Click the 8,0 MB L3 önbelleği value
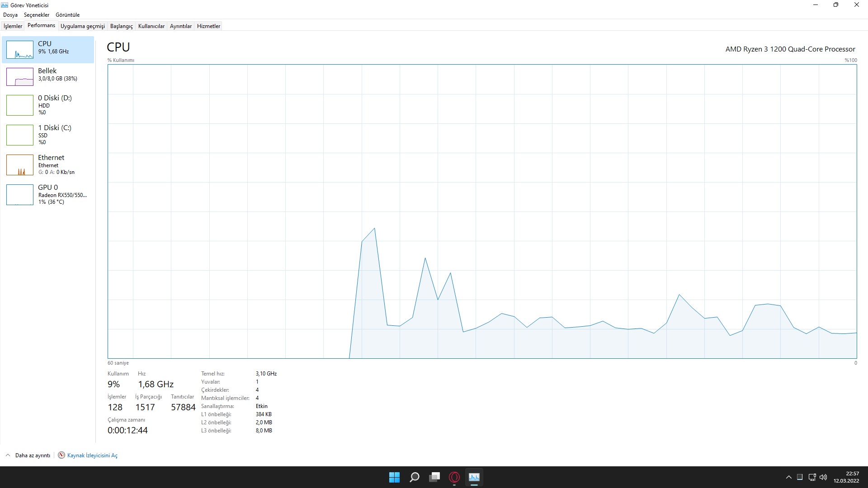Image resolution: width=868 pixels, height=488 pixels. pos(264,431)
